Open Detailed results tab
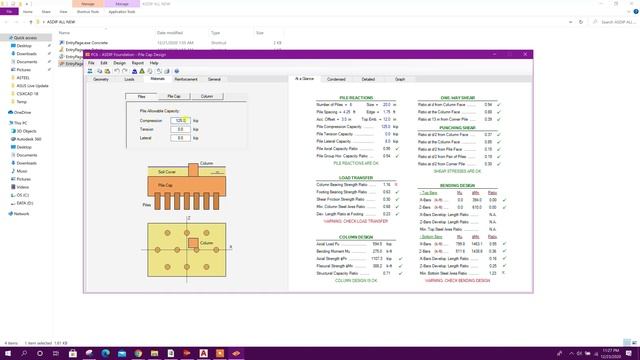The height and width of the screenshot is (360, 640). coord(368,79)
